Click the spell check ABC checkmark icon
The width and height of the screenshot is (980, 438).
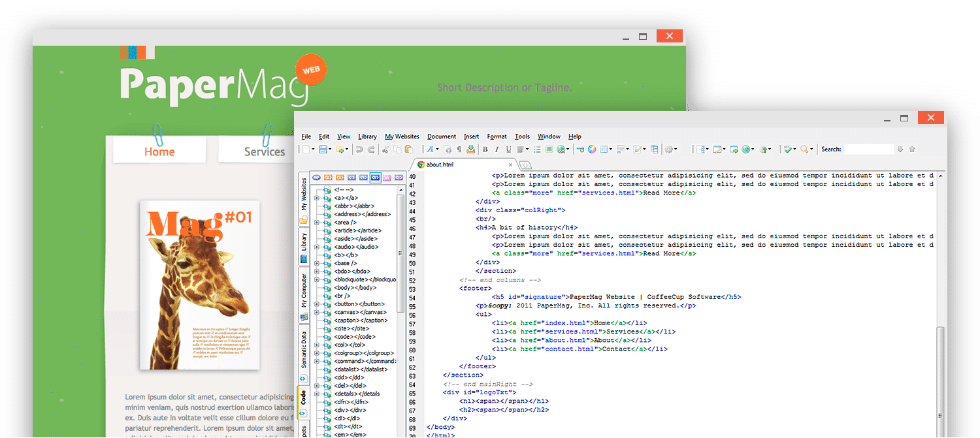tap(788, 149)
